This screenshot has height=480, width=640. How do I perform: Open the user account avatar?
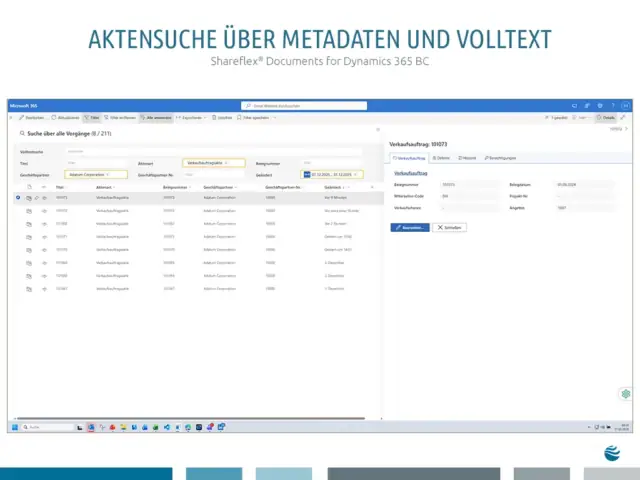click(x=625, y=106)
